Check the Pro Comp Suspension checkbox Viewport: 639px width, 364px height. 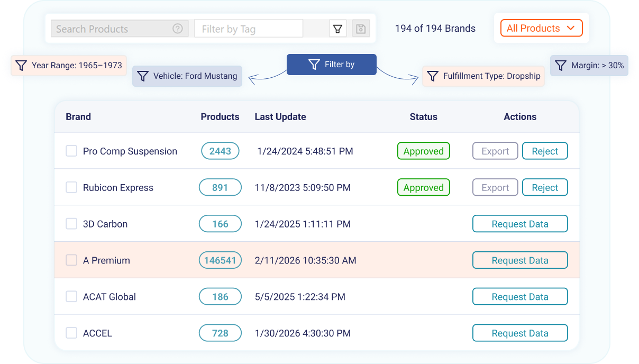tap(71, 151)
